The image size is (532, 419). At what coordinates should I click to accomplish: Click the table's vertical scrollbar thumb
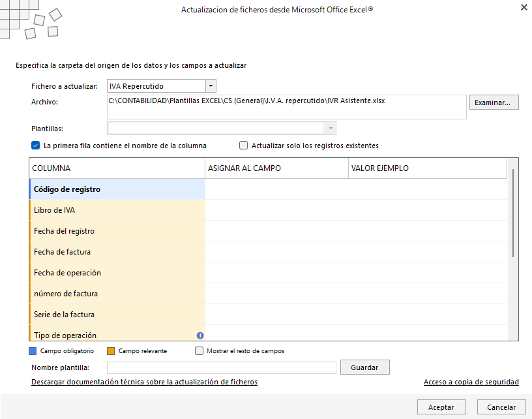click(513, 213)
